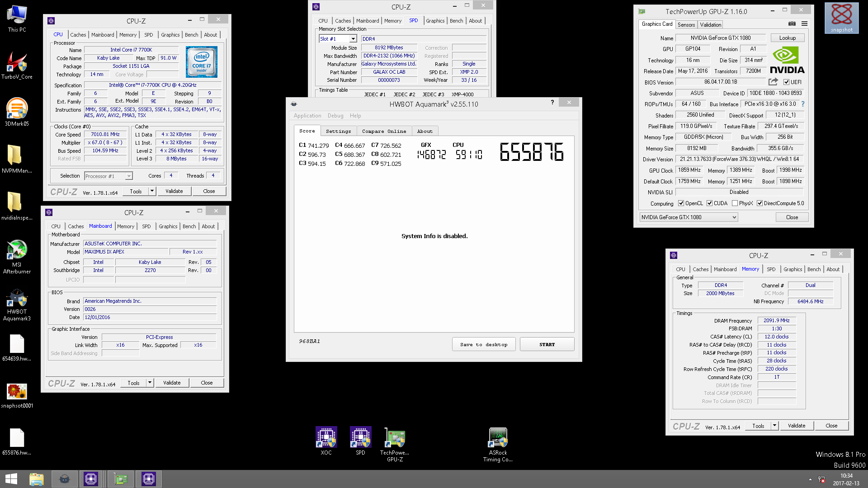The width and height of the screenshot is (868, 488).
Task: Open GPU selector NVIDIA GeForce GTX 1080 dropdown
Action: [x=689, y=217]
